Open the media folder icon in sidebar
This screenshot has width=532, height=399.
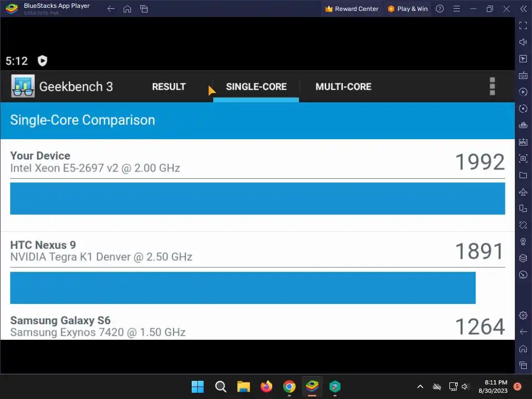click(x=523, y=175)
